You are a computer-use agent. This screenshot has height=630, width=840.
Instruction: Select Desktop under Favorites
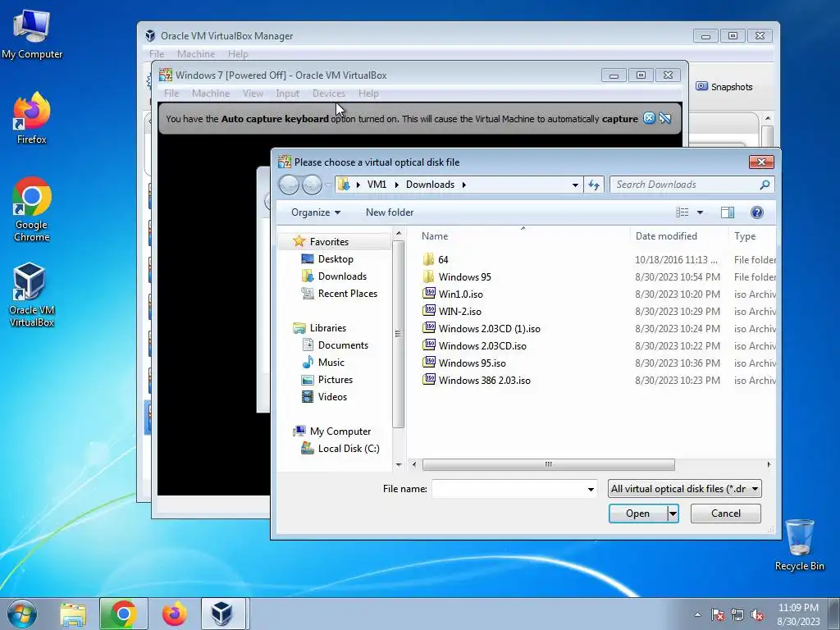click(x=335, y=259)
